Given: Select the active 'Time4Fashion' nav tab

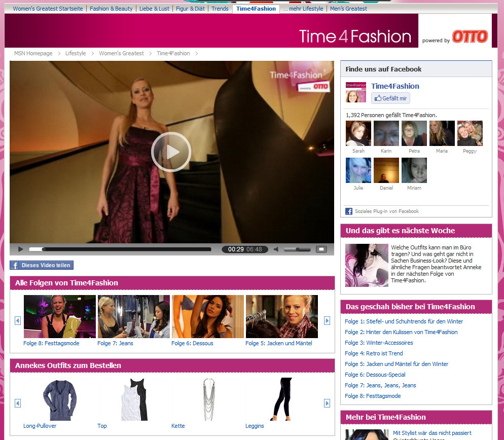Looking at the screenshot, I should point(256,9).
